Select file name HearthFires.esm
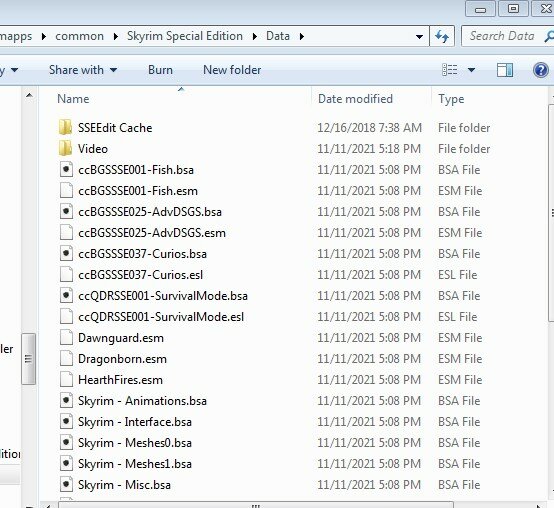Screen dimensions: 554x508 pyautogui.click(x=120, y=380)
